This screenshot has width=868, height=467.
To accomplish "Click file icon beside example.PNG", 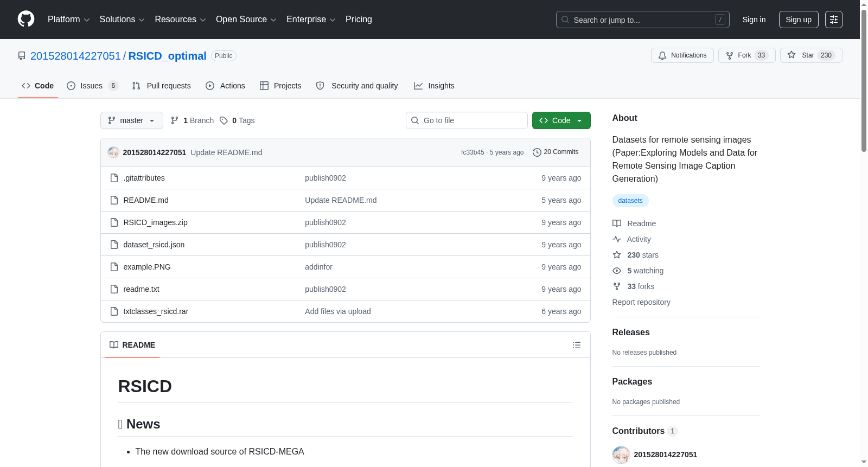I will pos(114,267).
